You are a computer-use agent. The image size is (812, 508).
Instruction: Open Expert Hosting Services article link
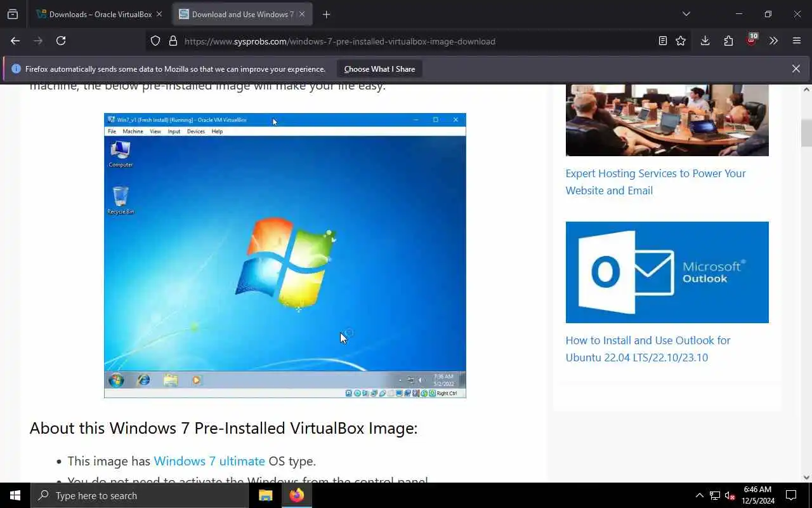[655, 182]
